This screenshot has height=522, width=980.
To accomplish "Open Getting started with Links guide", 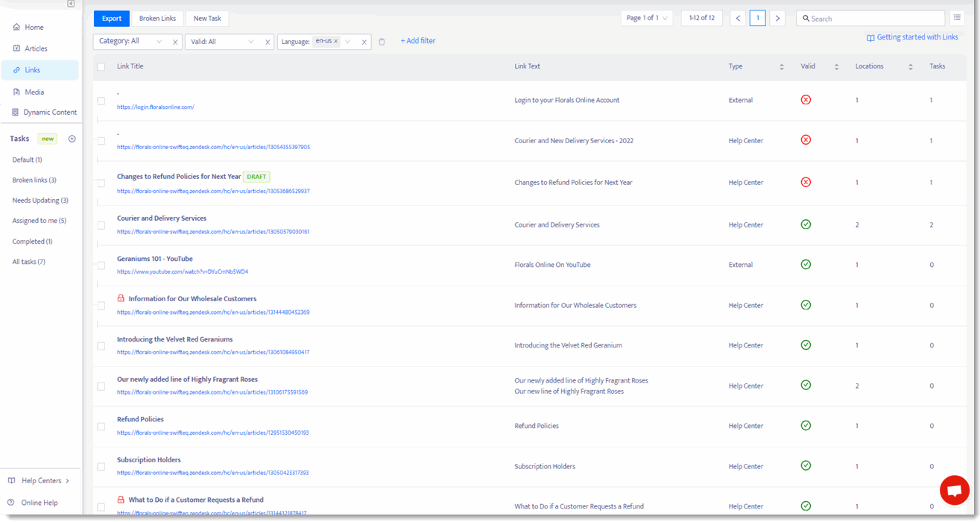I will [x=912, y=37].
